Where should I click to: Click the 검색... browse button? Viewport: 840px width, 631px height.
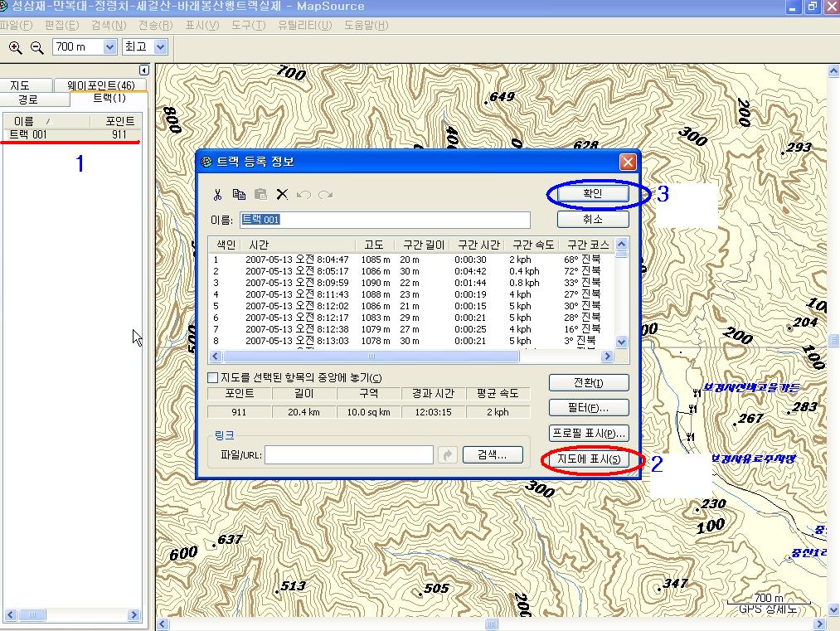pos(493,454)
